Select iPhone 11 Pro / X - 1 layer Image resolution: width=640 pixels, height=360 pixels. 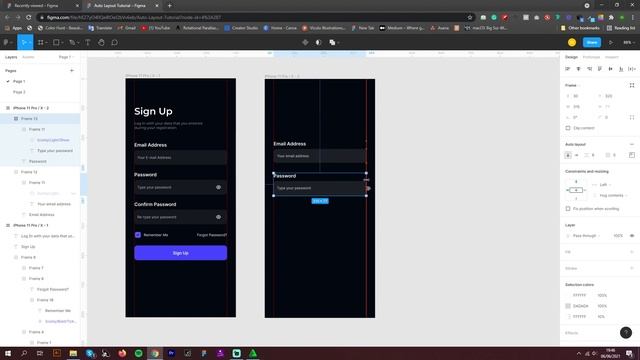coord(31,225)
